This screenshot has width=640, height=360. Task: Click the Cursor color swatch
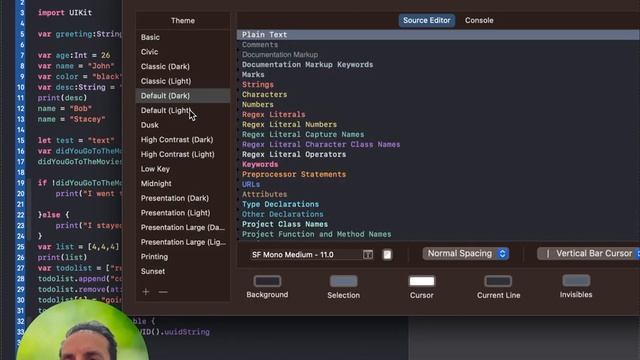[x=422, y=281]
